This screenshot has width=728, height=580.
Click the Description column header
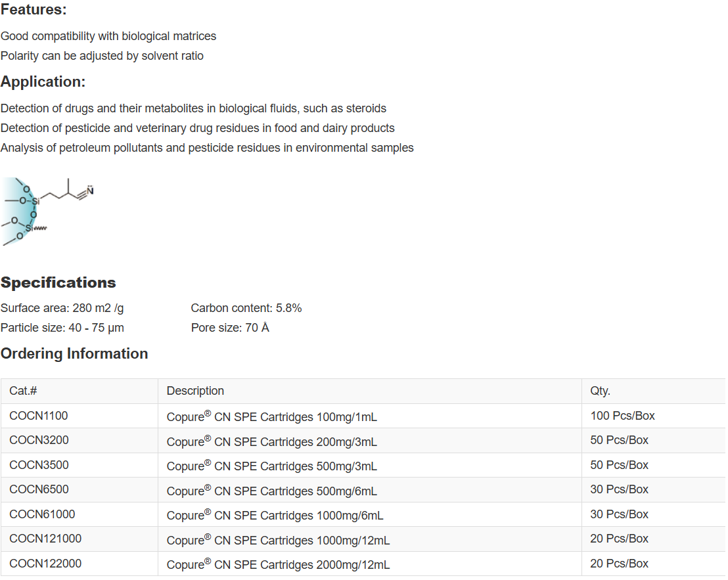pos(195,391)
